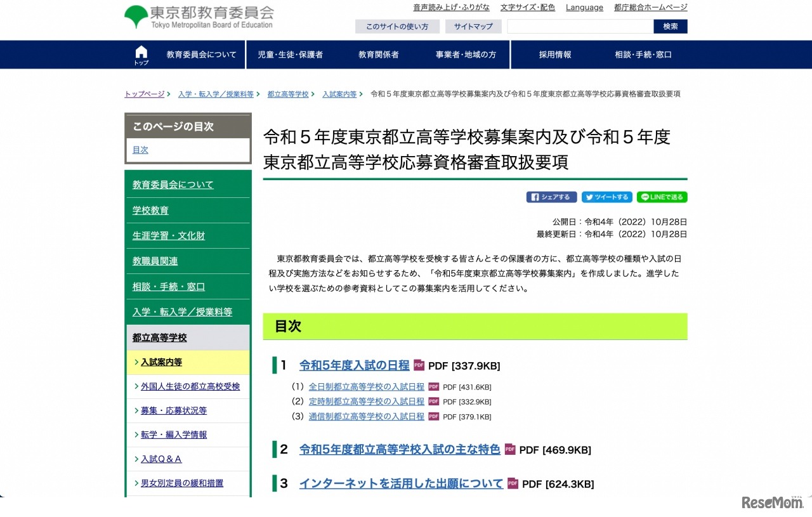Click PDF icon beside 令和5年度都立高等学校入試の主な特色
This screenshot has height=517, width=812.
[x=510, y=449]
